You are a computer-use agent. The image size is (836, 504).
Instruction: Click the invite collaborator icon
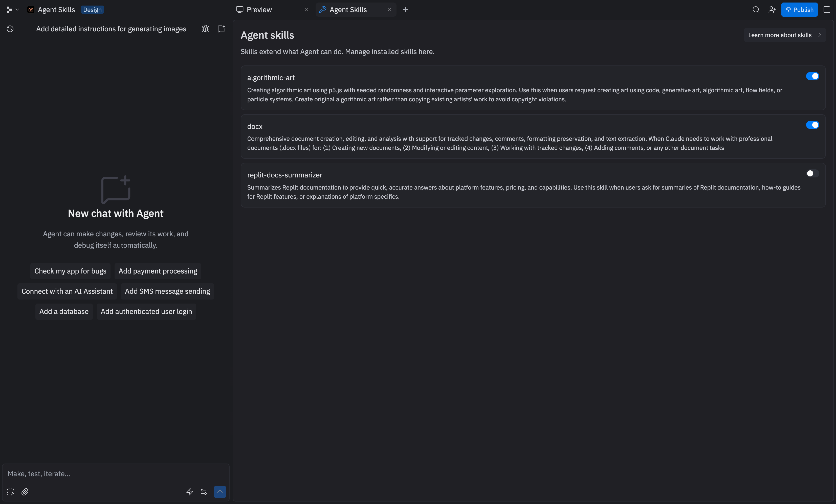coord(772,10)
